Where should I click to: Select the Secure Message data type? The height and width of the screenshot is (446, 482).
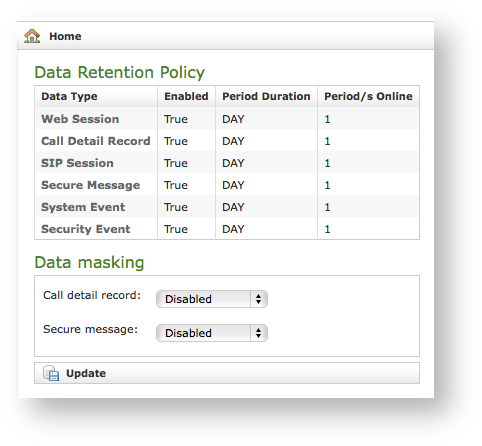coord(90,185)
